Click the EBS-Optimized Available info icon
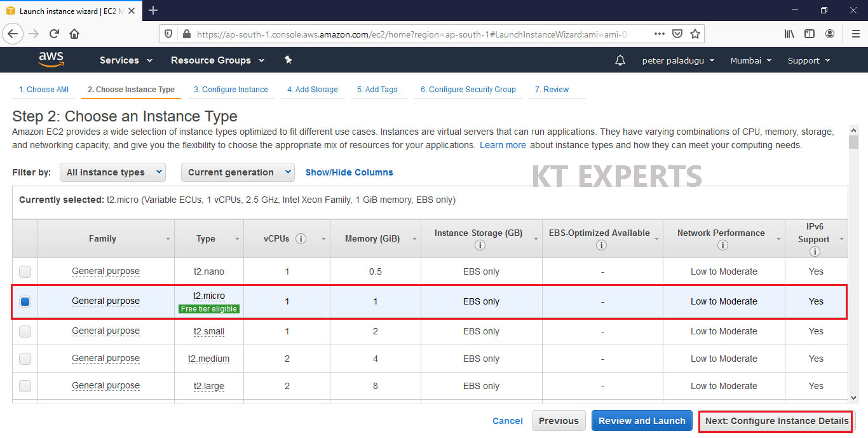 (x=602, y=245)
